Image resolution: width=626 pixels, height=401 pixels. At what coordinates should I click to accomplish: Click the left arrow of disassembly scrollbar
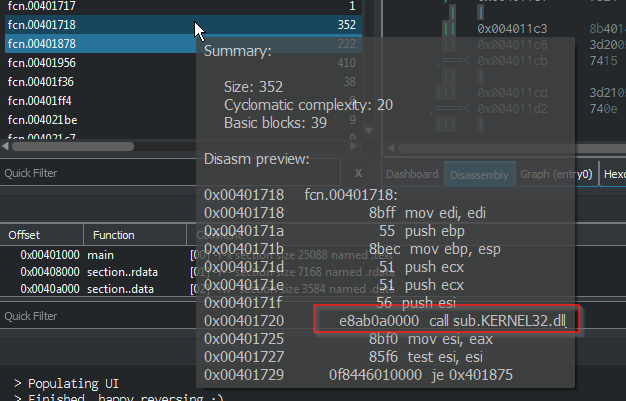pos(391,148)
